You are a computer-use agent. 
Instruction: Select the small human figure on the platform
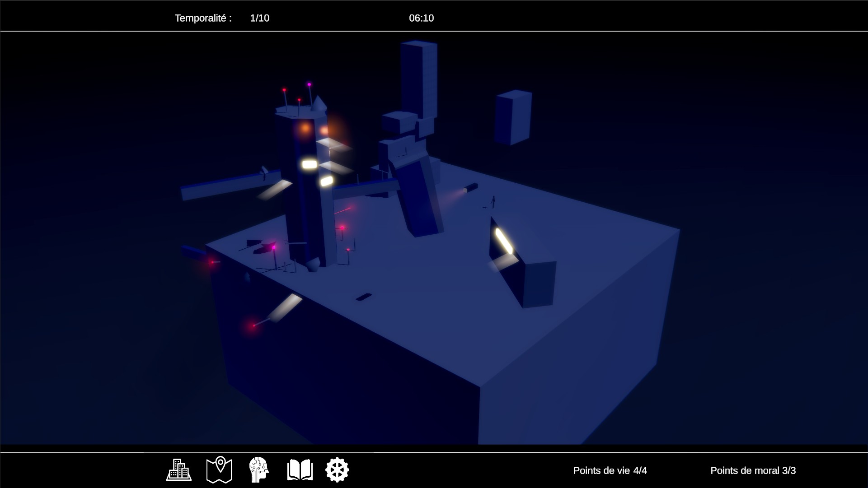(493, 201)
